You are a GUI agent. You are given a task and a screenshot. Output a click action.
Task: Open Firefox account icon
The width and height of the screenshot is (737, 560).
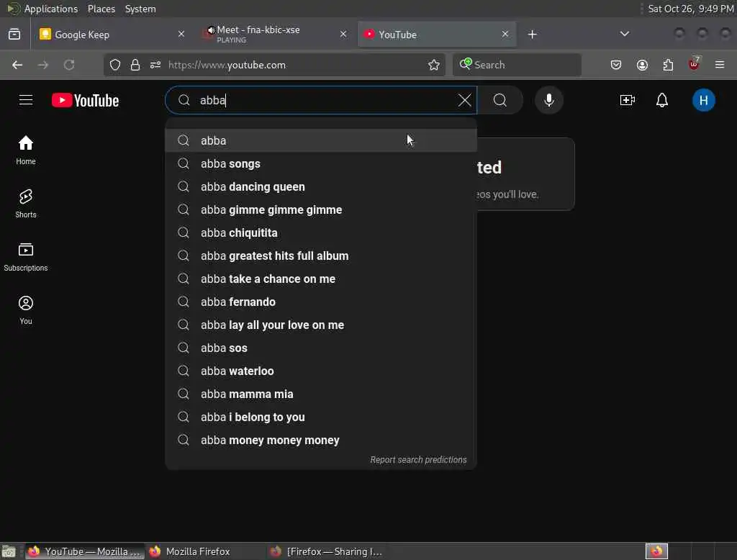(642, 65)
